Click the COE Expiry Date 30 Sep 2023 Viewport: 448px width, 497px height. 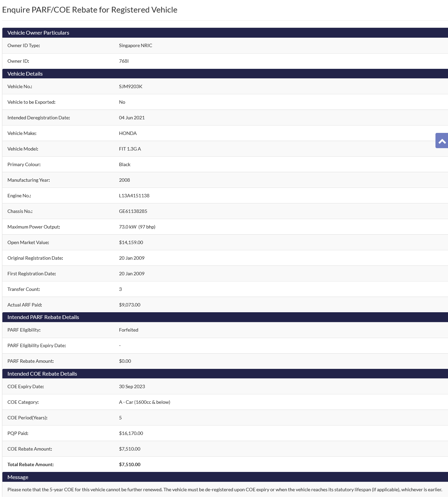pyautogui.click(x=132, y=386)
